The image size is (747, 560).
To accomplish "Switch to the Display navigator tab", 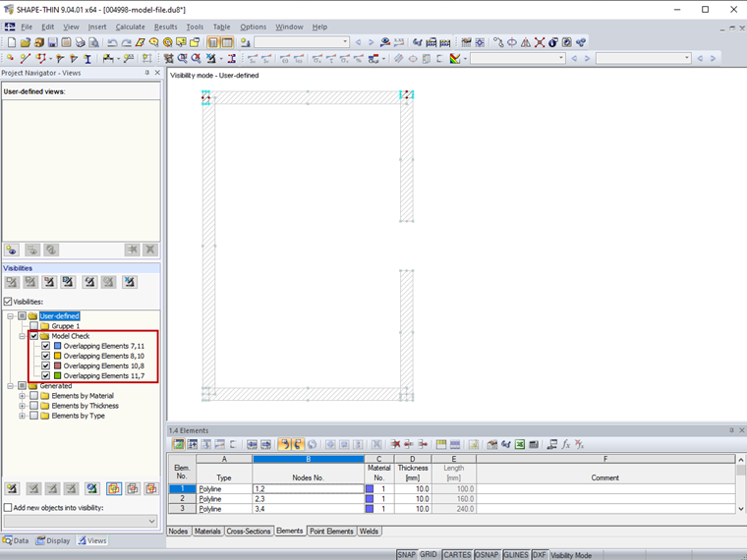I will coord(53,541).
